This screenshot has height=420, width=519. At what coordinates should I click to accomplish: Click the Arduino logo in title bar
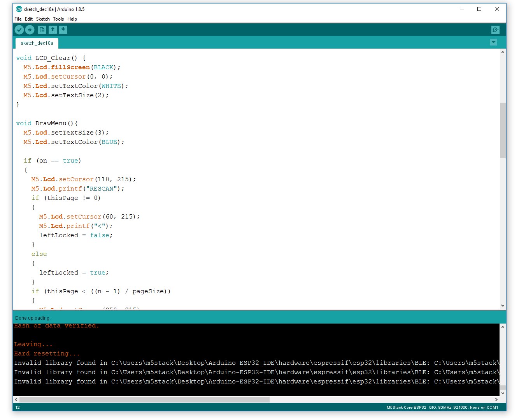pos(19,9)
